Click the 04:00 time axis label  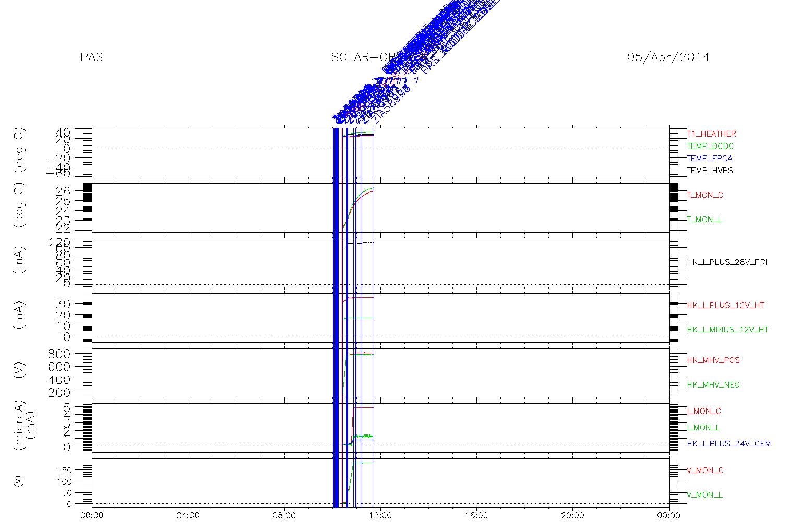click(188, 516)
